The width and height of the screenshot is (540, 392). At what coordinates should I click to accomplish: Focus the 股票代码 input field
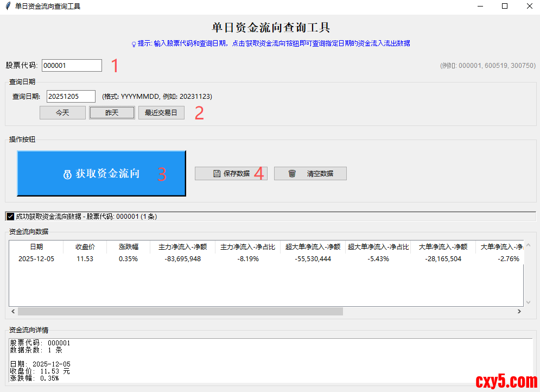(72, 65)
